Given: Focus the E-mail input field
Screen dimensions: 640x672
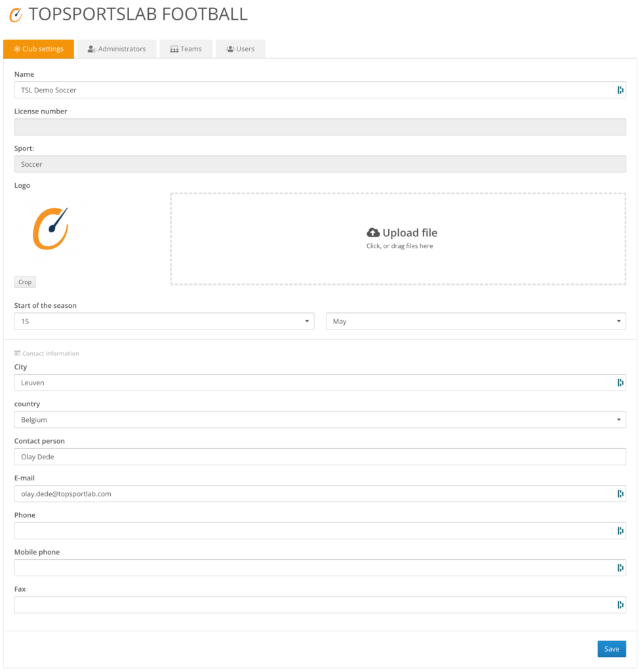Looking at the screenshot, I should point(320,493).
